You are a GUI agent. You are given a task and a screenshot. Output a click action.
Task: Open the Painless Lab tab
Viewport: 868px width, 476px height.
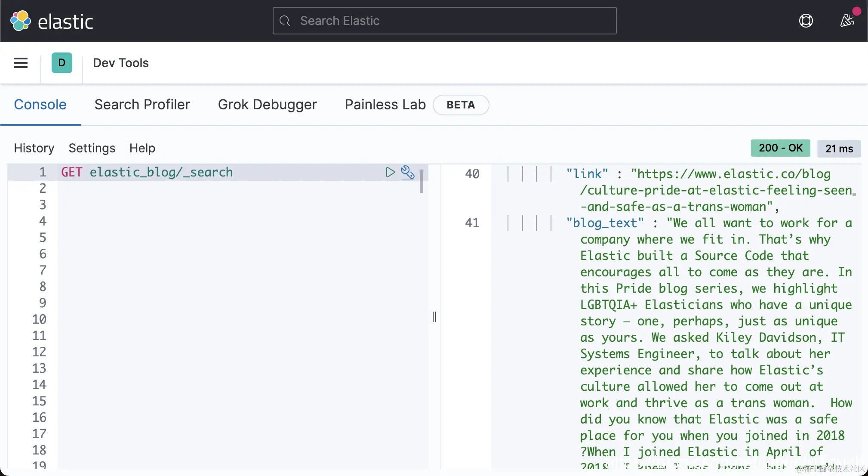click(x=385, y=105)
